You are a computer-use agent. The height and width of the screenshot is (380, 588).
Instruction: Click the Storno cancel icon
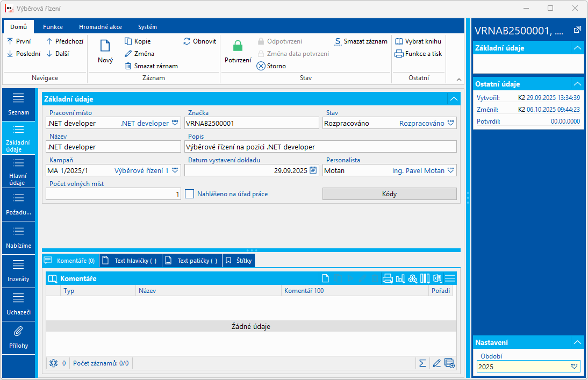[x=261, y=66]
